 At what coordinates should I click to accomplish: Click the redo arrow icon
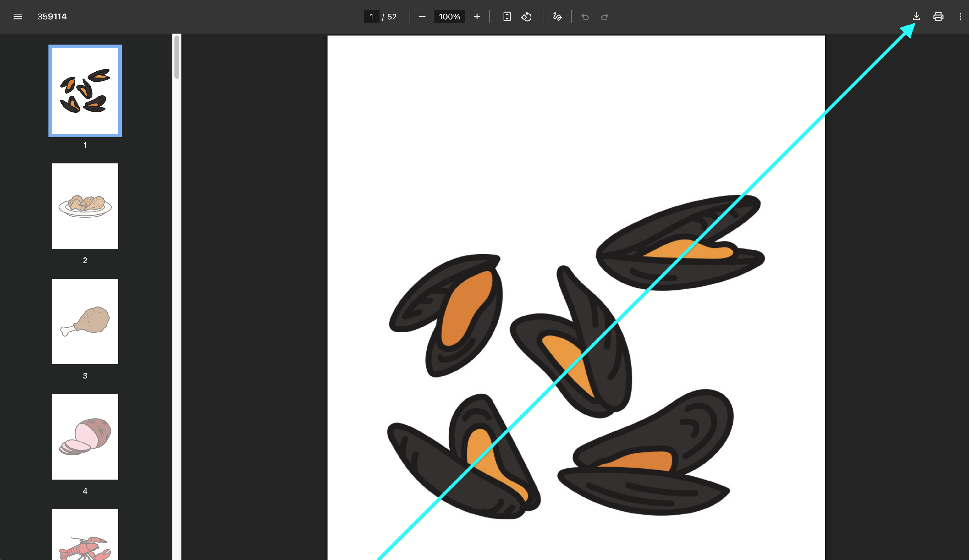(x=604, y=16)
